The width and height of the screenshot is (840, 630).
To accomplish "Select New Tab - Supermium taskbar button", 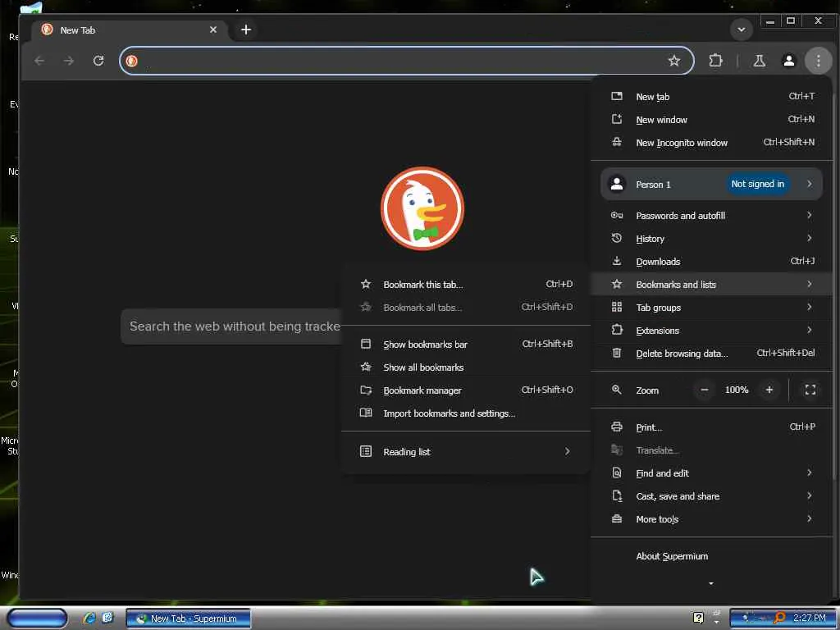I will 188,619.
